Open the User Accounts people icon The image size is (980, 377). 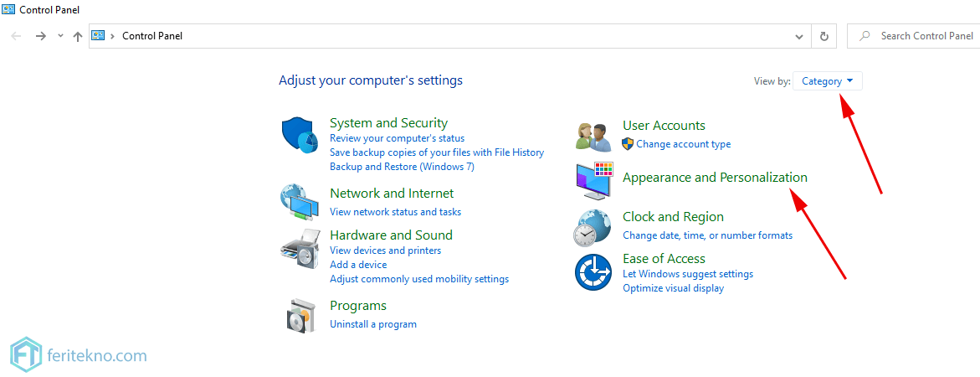point(593,137)
